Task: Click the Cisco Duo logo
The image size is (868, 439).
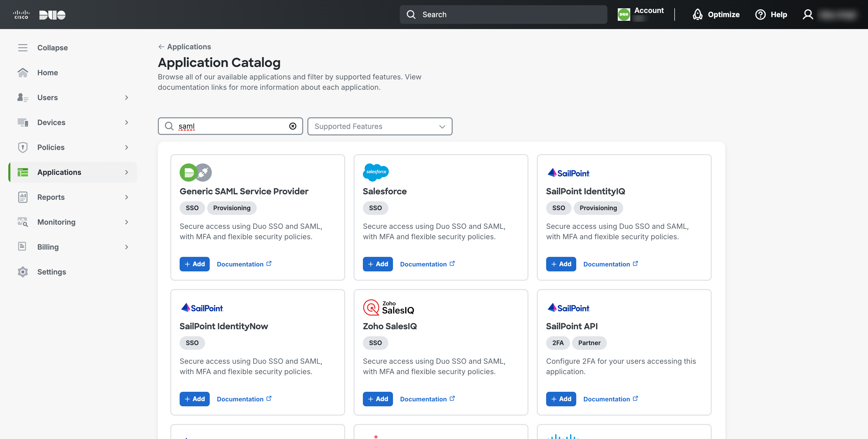Action: coord(38,14)
